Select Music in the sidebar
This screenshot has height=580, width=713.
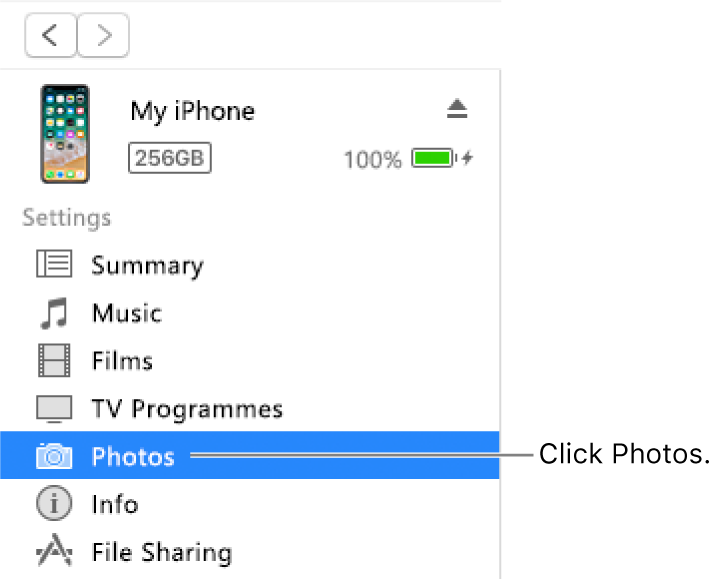tap(250, 313)
